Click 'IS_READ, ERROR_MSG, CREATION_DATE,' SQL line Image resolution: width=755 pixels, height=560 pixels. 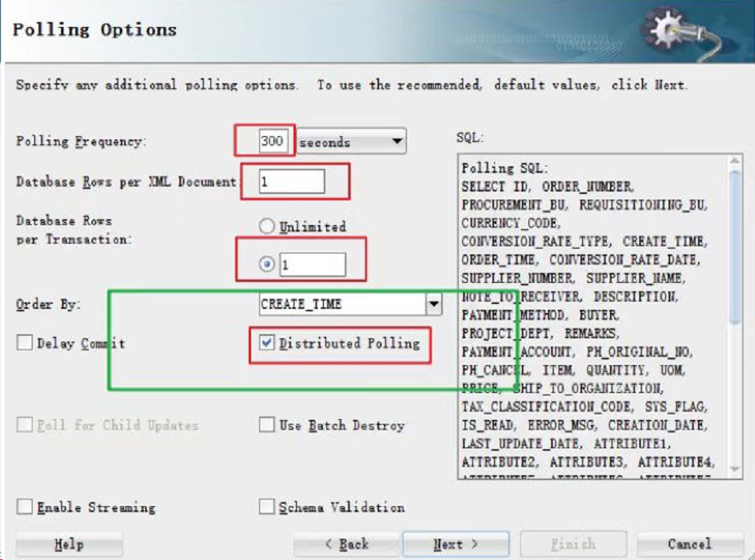(585, 426)
